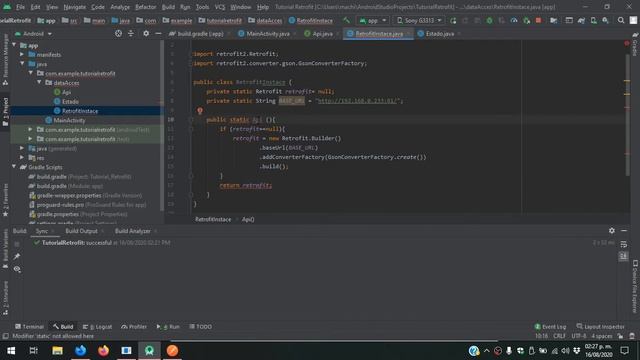Collapse the dataAcces package node
Viewport: 640px width, 360px height.
[x=40, y=82]
